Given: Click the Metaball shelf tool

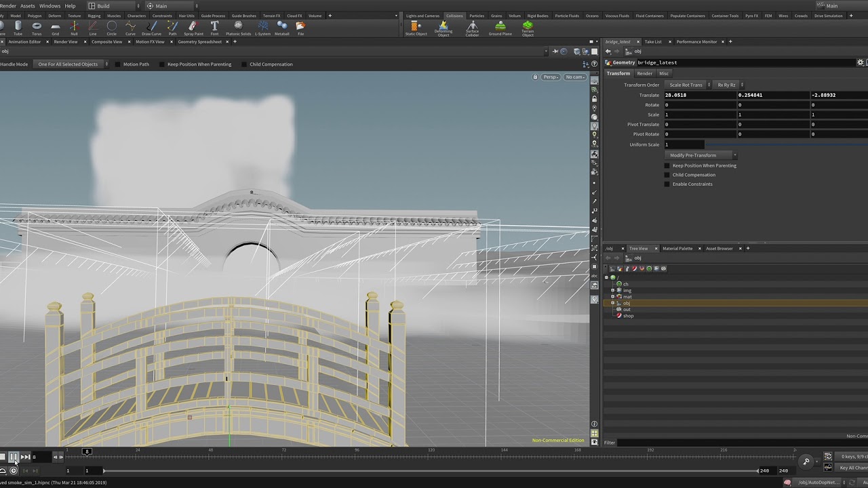Looking at the screenshot, I should [281, 28].
